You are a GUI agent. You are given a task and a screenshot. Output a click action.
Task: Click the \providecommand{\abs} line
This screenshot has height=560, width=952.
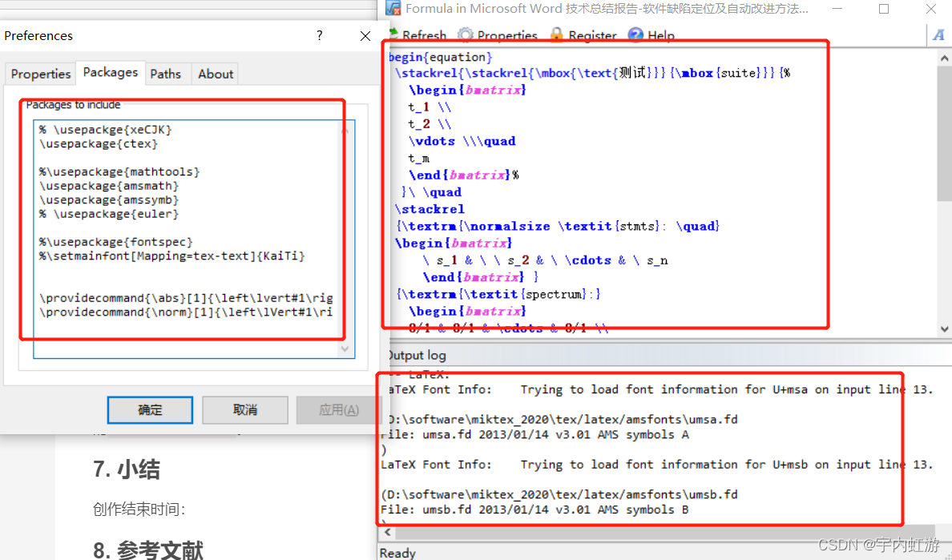186,298
